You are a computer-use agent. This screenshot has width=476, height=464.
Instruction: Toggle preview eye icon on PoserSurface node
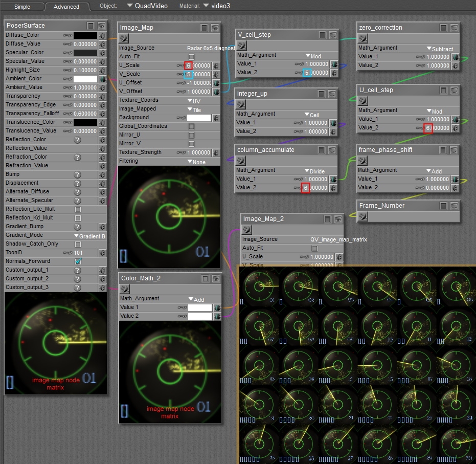coord(102,26)
